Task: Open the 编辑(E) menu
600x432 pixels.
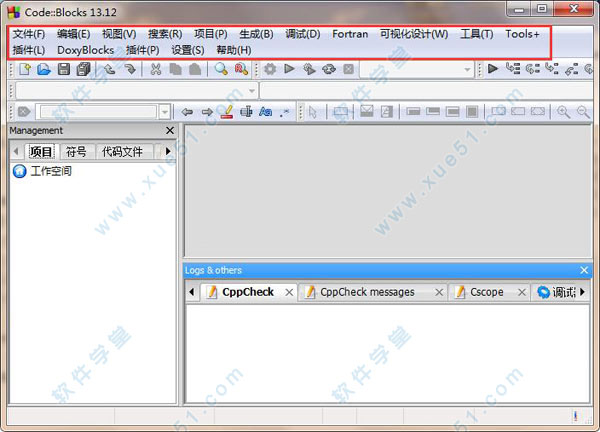Action: coord(74,34)
